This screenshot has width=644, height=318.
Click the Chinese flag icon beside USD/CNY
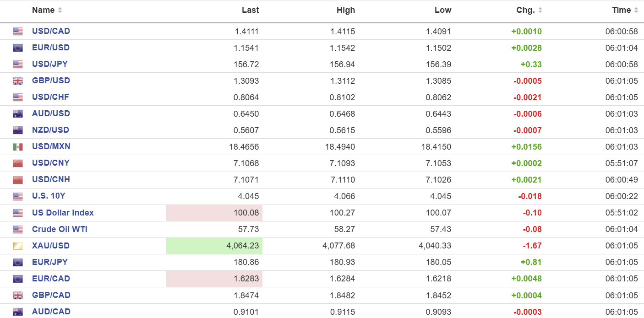tap(18, 163)
